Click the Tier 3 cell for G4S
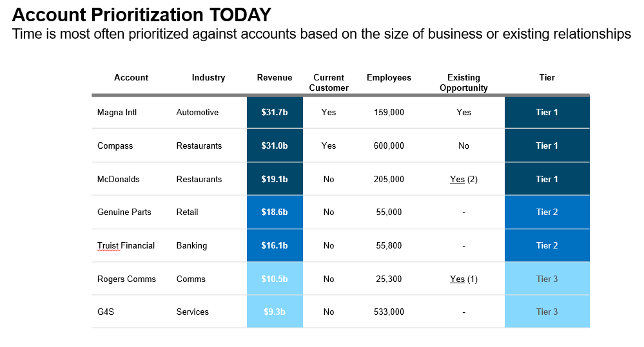Viewport: 644px width, 347px height. point(547,312)
